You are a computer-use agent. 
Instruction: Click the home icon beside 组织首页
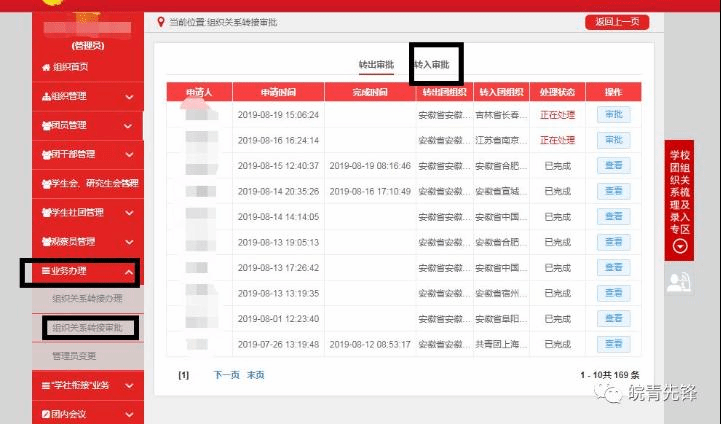pos(45,67)
